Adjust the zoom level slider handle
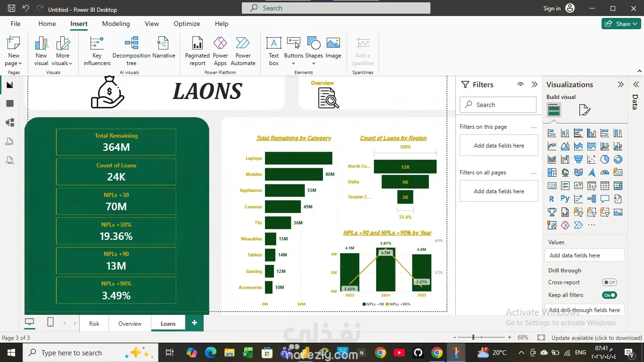This screenshot has width=644, height=362. coord(473,337)
